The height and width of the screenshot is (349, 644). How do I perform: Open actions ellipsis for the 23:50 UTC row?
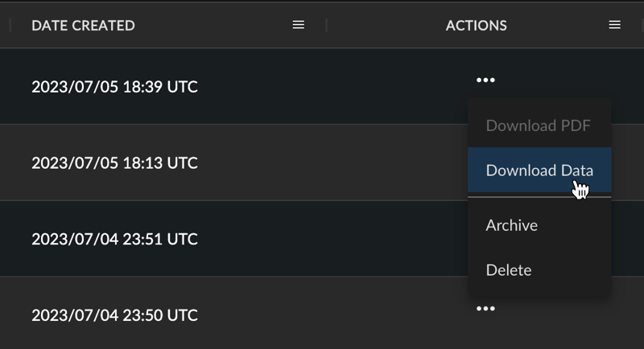pyautogui.click(x=485, y=309)
